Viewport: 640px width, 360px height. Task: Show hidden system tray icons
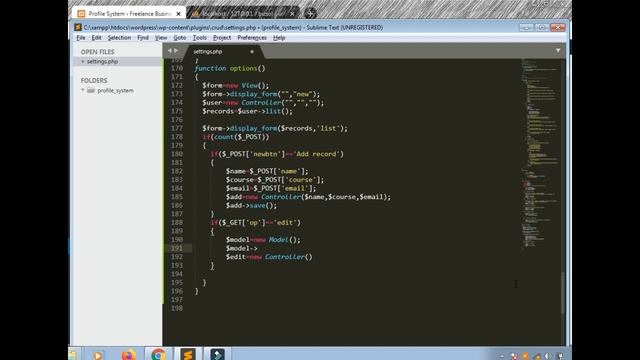pyautogui.click(x=502, y=356)
